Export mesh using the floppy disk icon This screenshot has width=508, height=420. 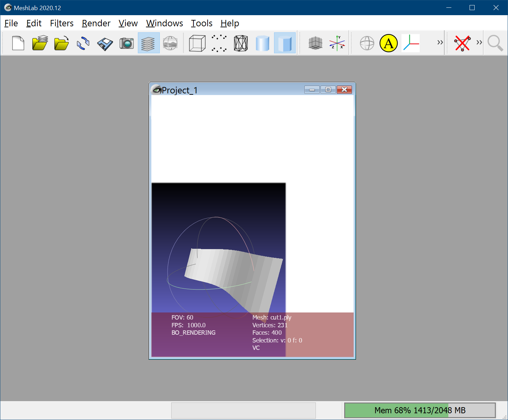[x=105, y=43]
